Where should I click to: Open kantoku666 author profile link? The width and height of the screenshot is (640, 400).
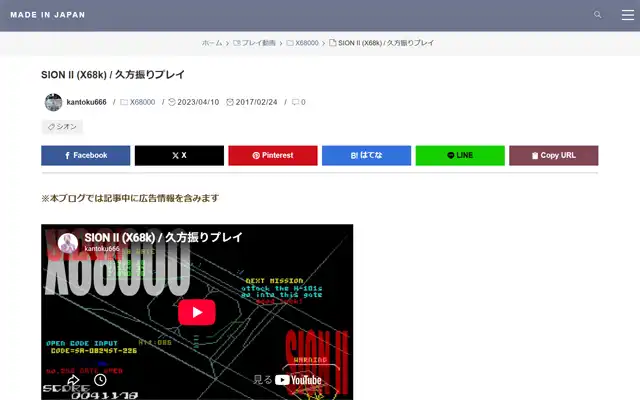coord(87,102)
